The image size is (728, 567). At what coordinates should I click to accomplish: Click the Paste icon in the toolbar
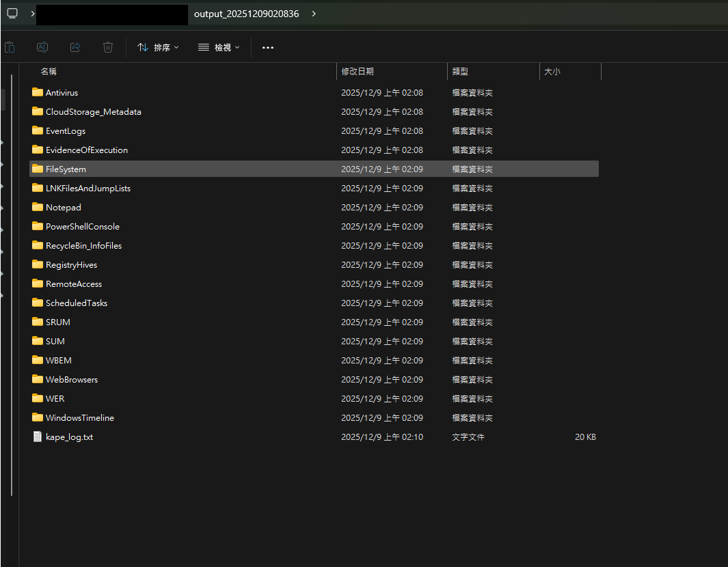coord(10,47)
